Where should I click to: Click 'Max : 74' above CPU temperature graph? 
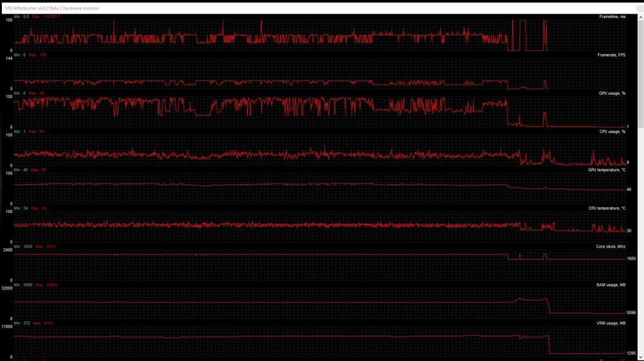(39, 208)
